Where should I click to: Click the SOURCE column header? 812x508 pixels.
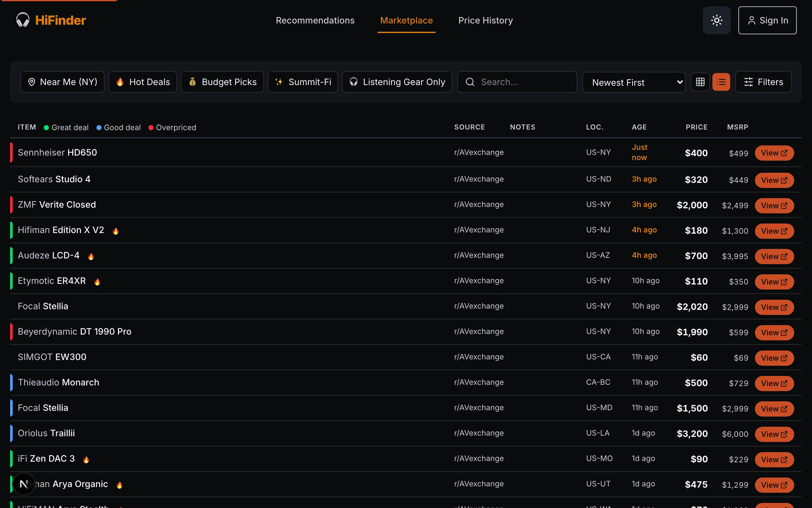[469, 127]
